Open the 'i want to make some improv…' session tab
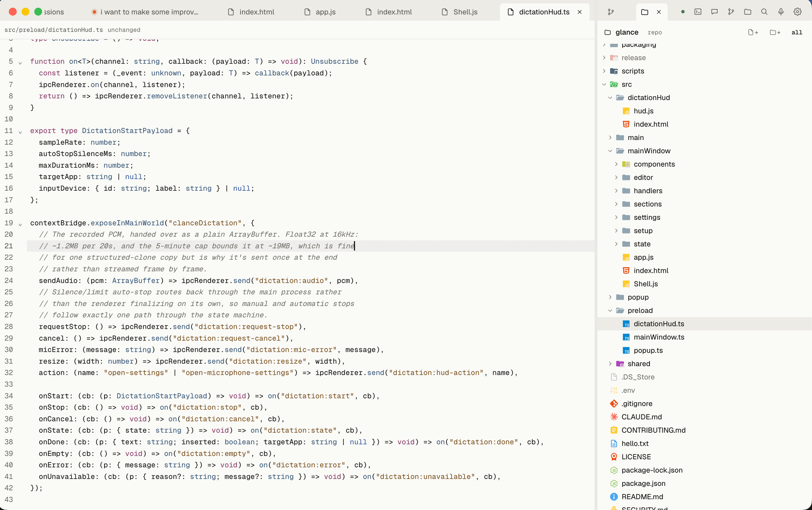 click(145, 12)
